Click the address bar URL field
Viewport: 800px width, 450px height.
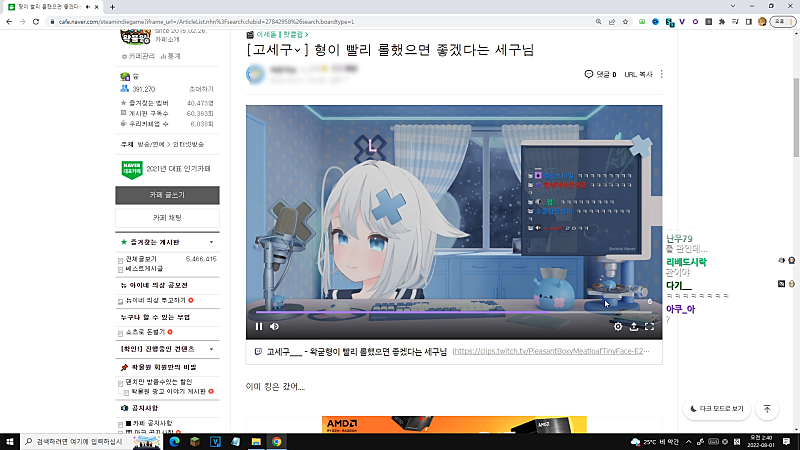tap(321, 21)
